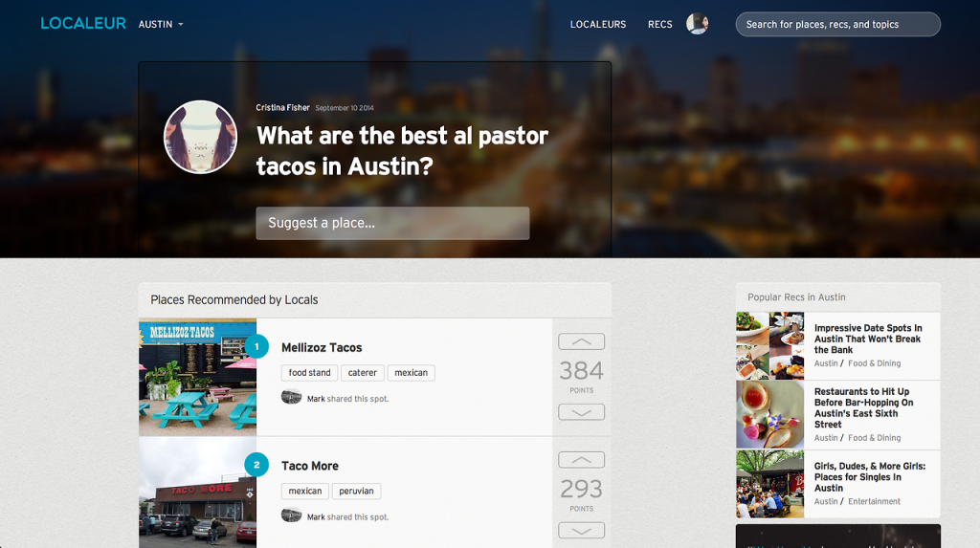The height and width of the screenshot is (548, 980).
Task: Click rank badge 1 on Mellizoz Tacos
Action: [x=256, y=347]
